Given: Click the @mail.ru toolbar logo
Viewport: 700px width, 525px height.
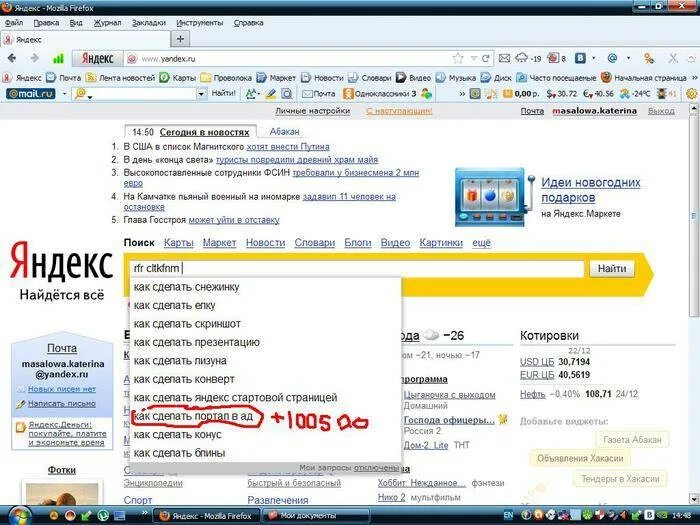Looking at the screenshot, I should [31, 93].
